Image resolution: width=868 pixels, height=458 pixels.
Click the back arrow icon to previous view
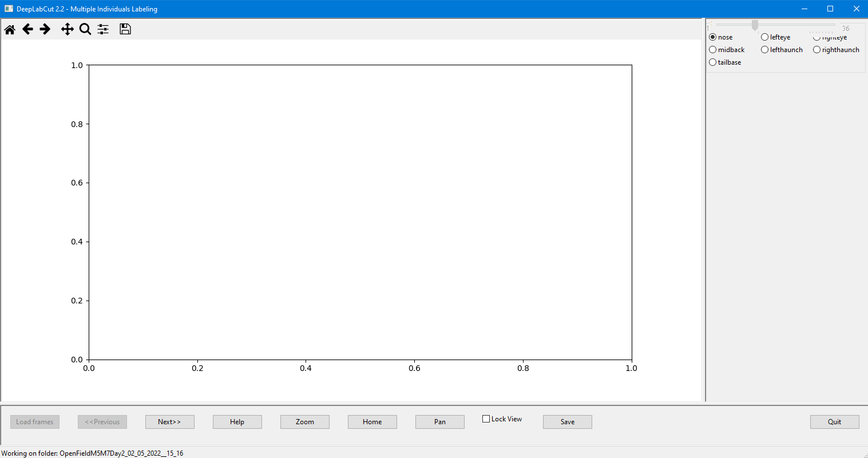point(27,29)
